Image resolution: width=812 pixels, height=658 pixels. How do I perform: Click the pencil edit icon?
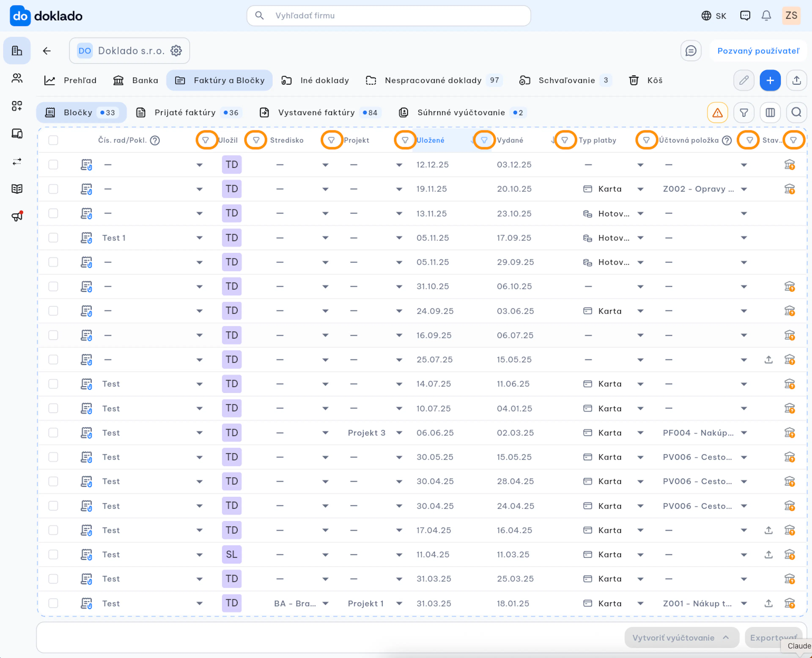tap(744, 80)
